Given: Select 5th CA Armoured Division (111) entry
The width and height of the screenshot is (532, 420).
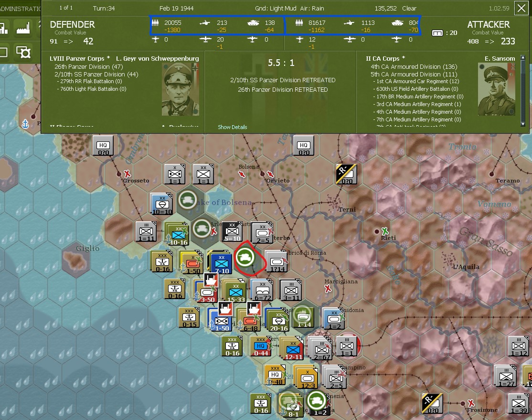Looking at the screenshot, I should [414, 74].
